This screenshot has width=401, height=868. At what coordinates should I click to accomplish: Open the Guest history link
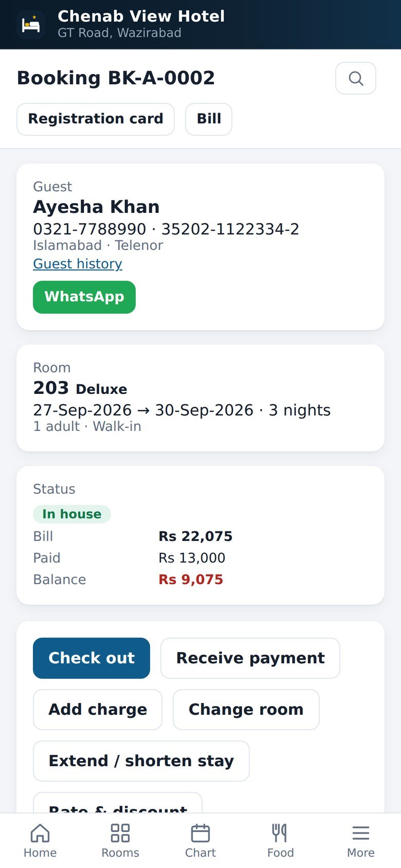click(x=78, y=264)
